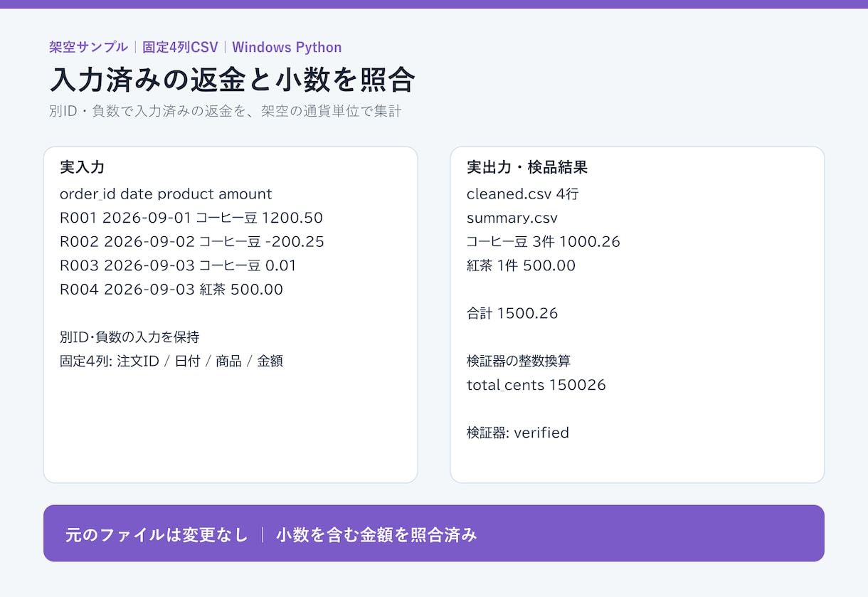The height and width of the screenshot is (597, 868).
Task: Click the subtitle beginning 別ID・負数で入力済みの返金
Action: click(226, 111)
